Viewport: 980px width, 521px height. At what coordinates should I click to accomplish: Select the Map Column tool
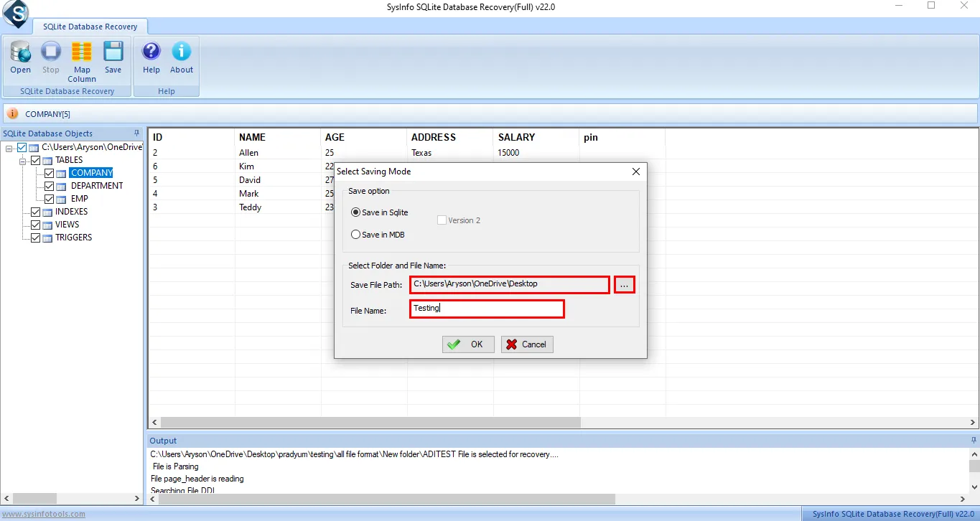(82, 62)
